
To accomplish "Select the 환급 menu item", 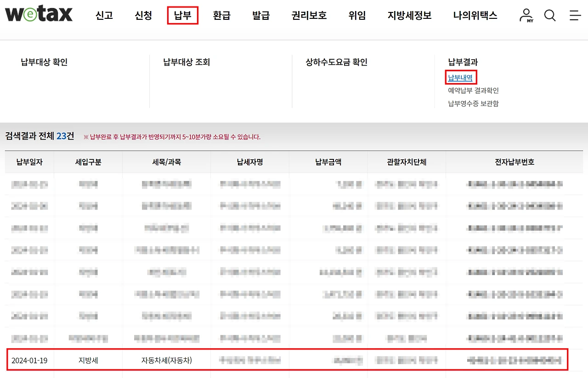I will click(x=222, y=15).
